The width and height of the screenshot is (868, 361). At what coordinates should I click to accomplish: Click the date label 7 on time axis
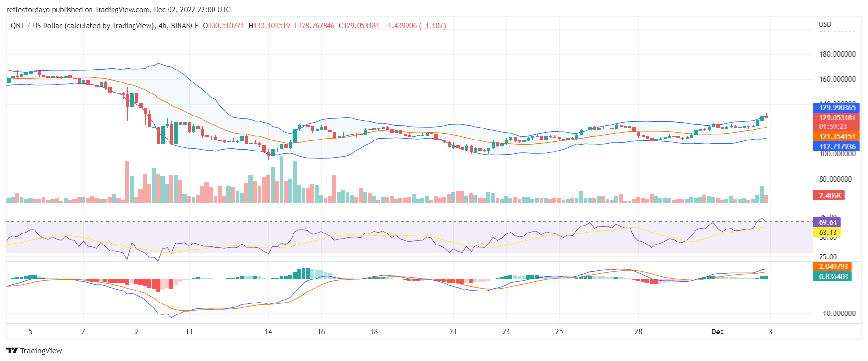click(83, 332)
